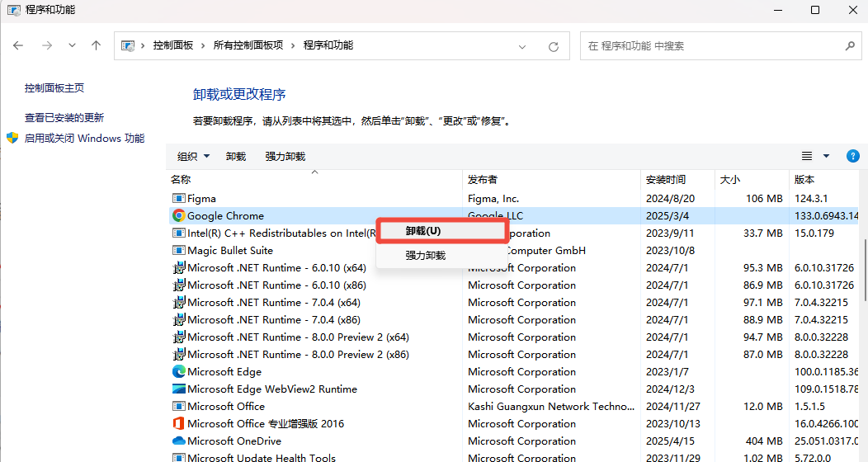The width and height of the screenshot is (868, 462).
Task: Open the 组织 dropdown menu
Action: (x=193, y=157)
